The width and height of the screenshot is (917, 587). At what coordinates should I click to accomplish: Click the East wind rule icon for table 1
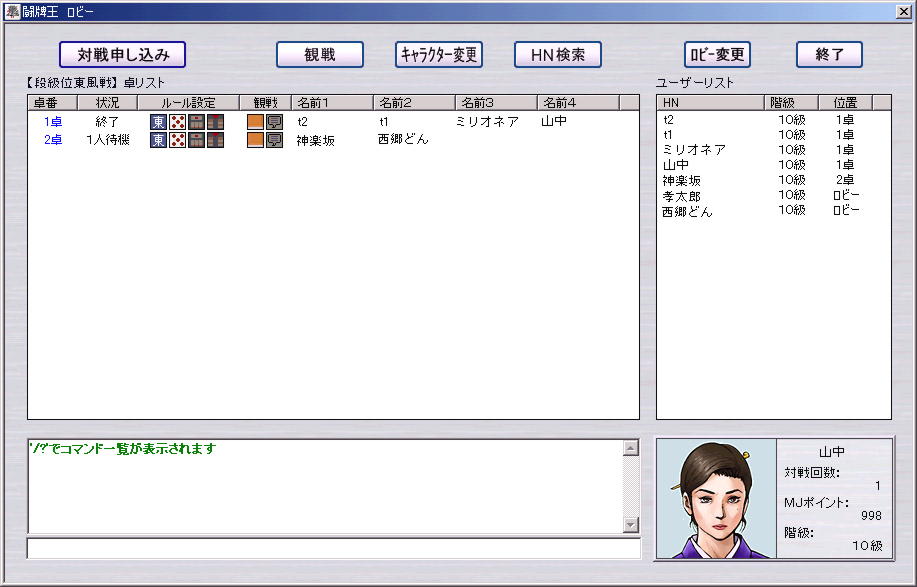click(x=159, y=122)
